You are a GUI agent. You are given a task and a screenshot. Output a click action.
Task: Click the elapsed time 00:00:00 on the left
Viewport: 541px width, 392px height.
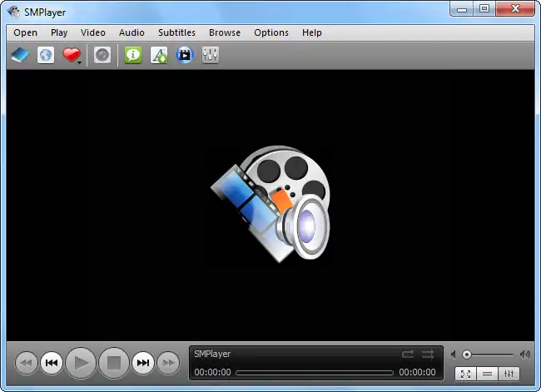pyautogui.click(x=212, y=372)
